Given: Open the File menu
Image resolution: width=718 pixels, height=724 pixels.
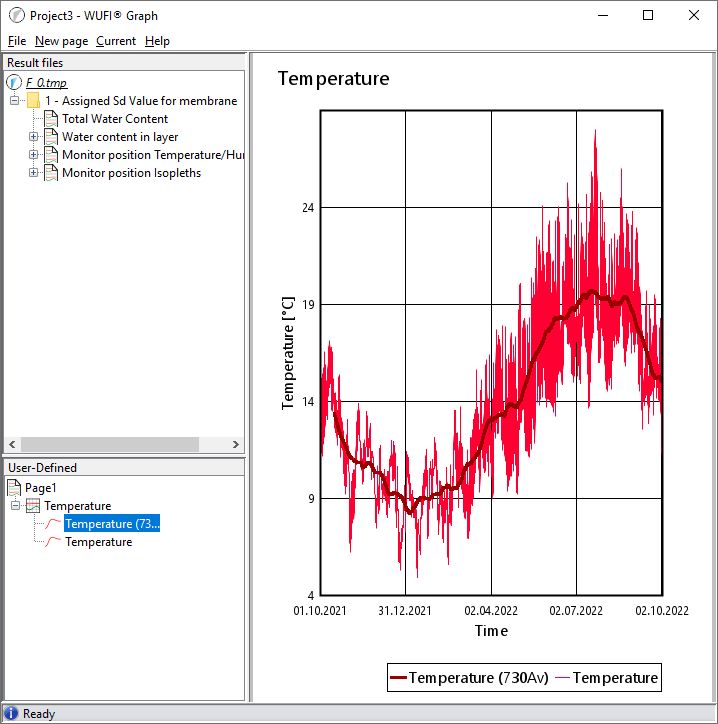Looking at the screenshot, I should 16,41.
